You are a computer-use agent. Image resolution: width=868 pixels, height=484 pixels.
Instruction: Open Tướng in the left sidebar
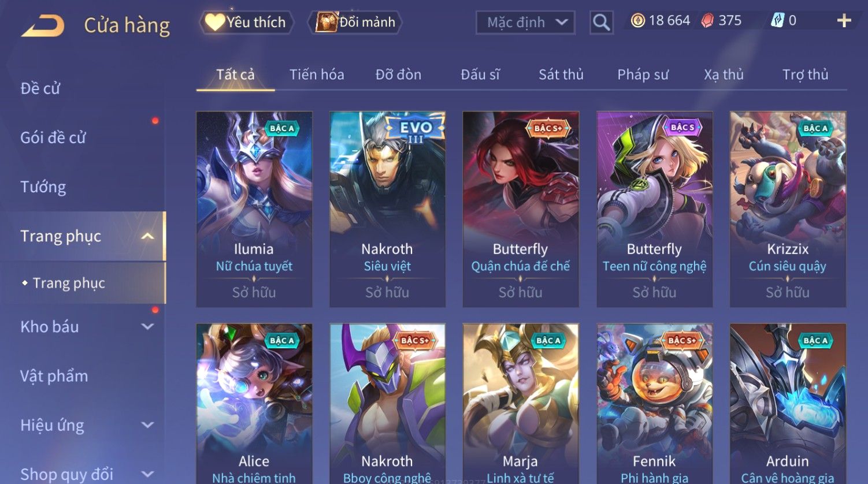coord(43,187)
